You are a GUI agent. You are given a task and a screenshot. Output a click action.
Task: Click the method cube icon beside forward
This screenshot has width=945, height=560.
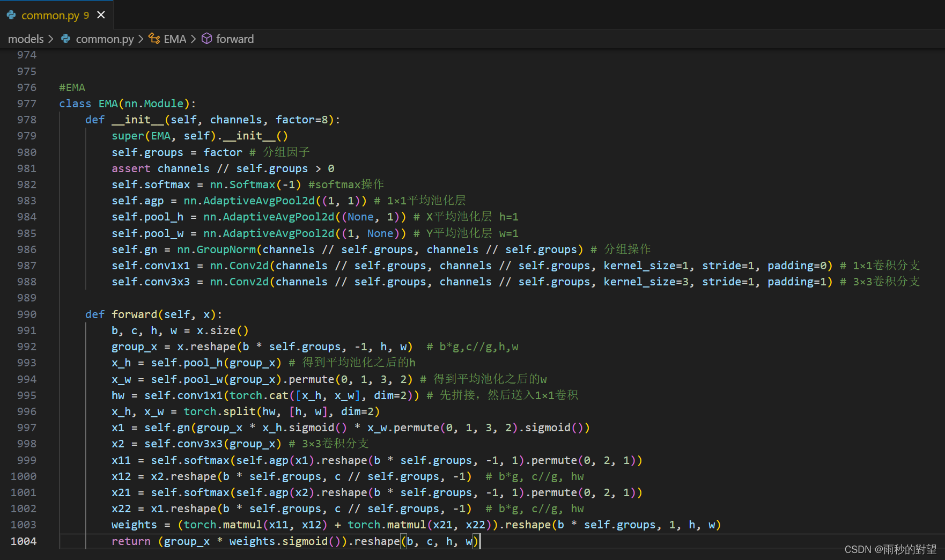coord(206,39)
